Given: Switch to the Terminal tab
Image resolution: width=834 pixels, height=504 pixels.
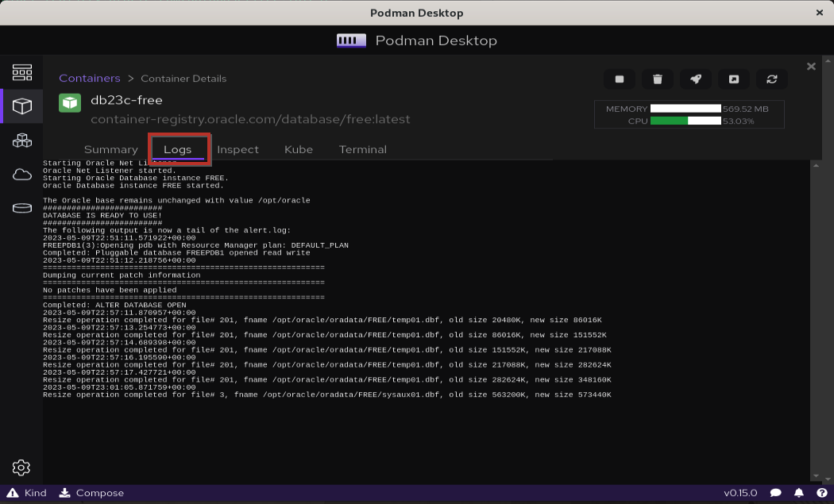Looking at the screenshot, I should (x=362, y=149).
